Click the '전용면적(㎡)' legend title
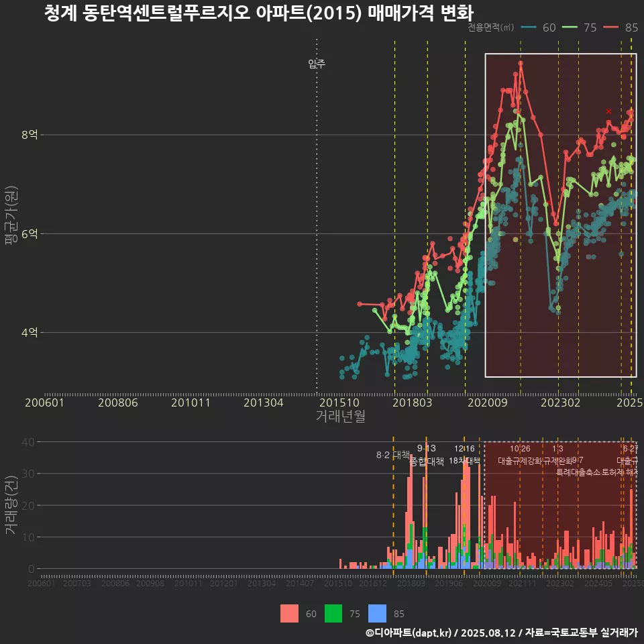This screenshot has width=644, height=644. 491,28
